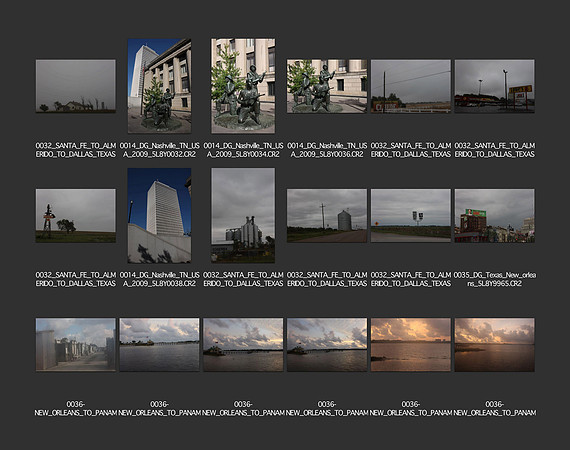This screenshot has width=570, height=450.
Task: Click NEW_ORLEANS_TO_PANAM label under last sunset thumbnail
Action: point(494,409)
